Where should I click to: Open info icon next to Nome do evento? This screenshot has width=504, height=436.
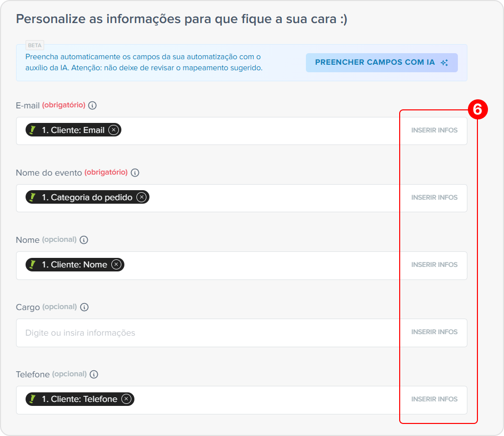[135, 173]
